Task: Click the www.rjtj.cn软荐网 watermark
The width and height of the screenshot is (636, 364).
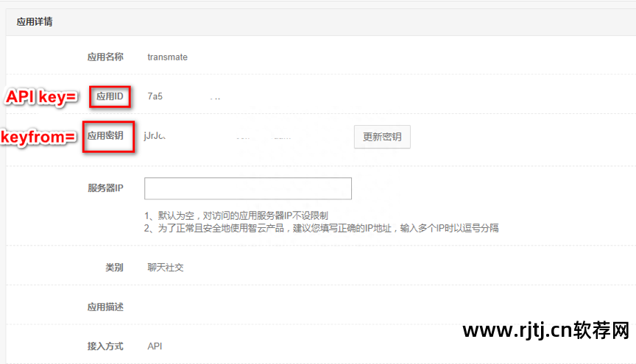Action: pos(546,330)
